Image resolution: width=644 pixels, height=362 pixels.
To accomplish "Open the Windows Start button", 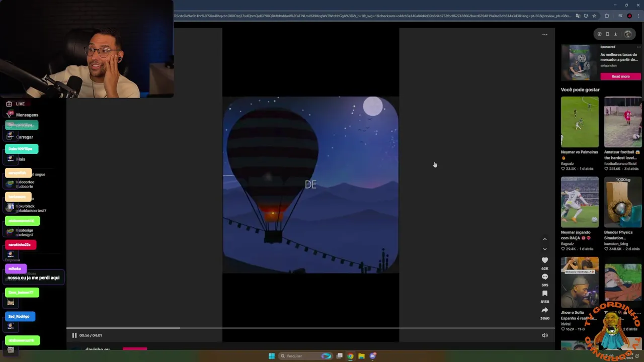I will [272, 356].
